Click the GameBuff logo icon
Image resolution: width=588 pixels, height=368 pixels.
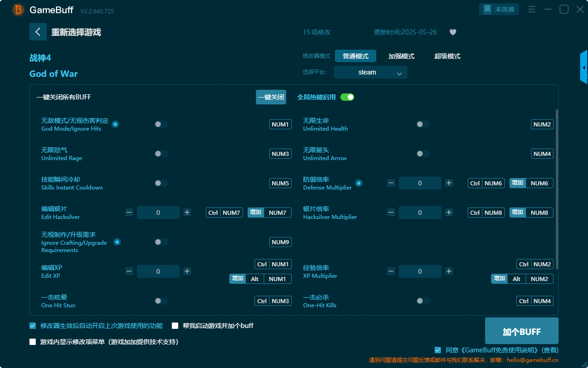pyautogui.click(x=18, y=10)
